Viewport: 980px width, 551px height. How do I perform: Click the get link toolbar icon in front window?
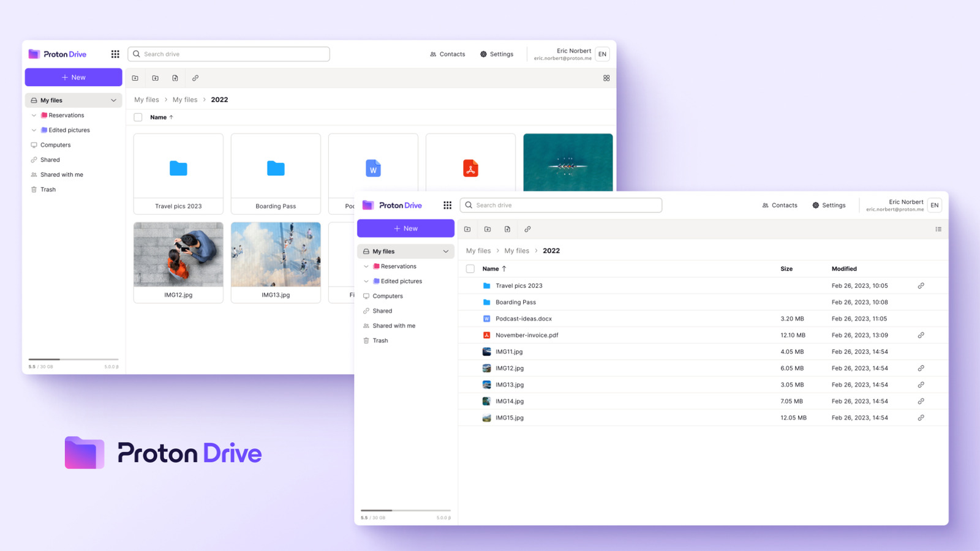coord(527,229)
